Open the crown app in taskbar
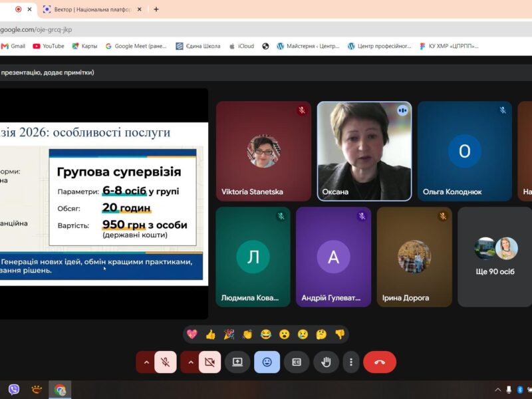 (x=37, y=390)
